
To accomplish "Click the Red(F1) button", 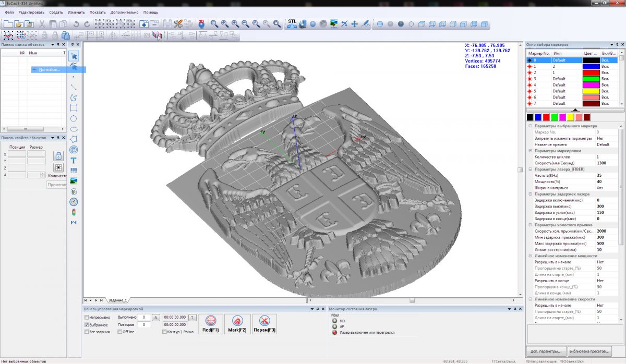I will click(211, 325).
